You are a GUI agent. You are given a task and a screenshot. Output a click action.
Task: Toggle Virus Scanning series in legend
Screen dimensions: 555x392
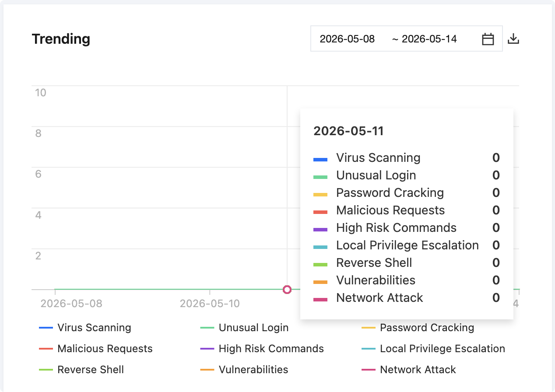(85, 328)
